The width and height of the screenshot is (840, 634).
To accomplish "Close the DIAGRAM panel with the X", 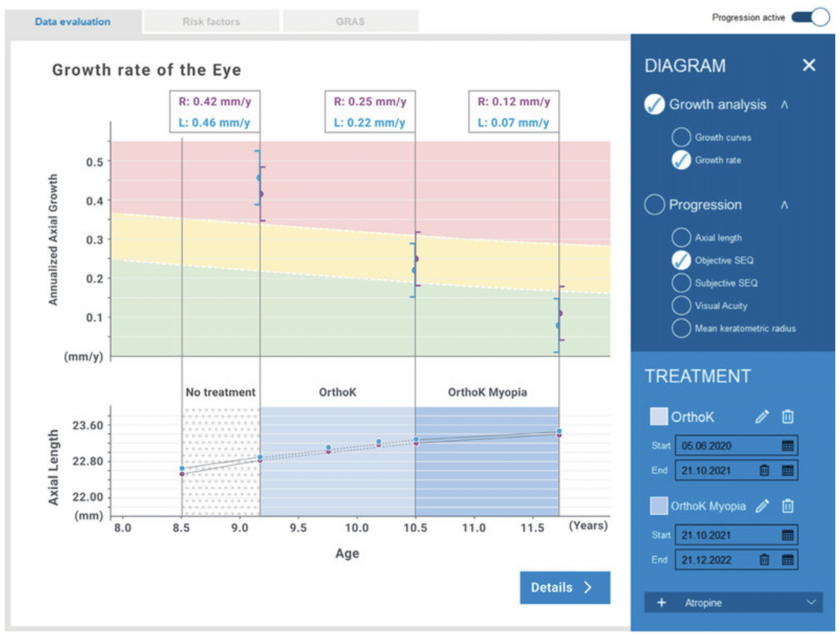I will click(809, 65).
